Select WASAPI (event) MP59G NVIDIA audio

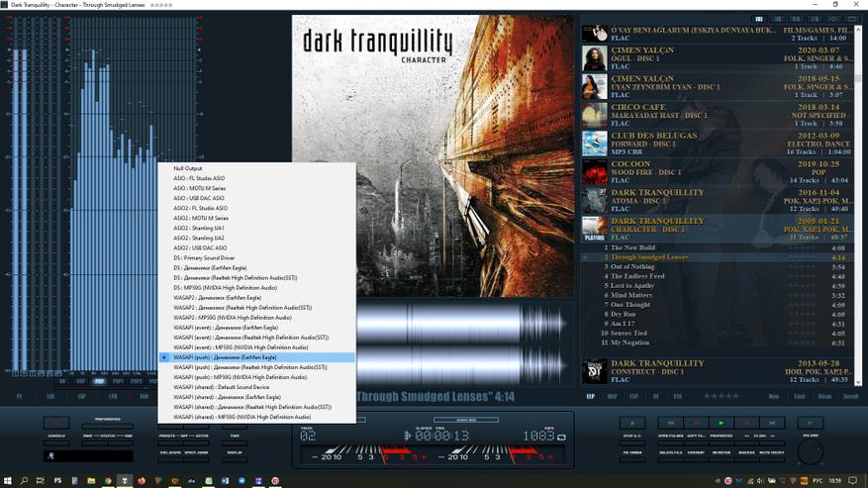pyautogui.click(x=256, y=347)
